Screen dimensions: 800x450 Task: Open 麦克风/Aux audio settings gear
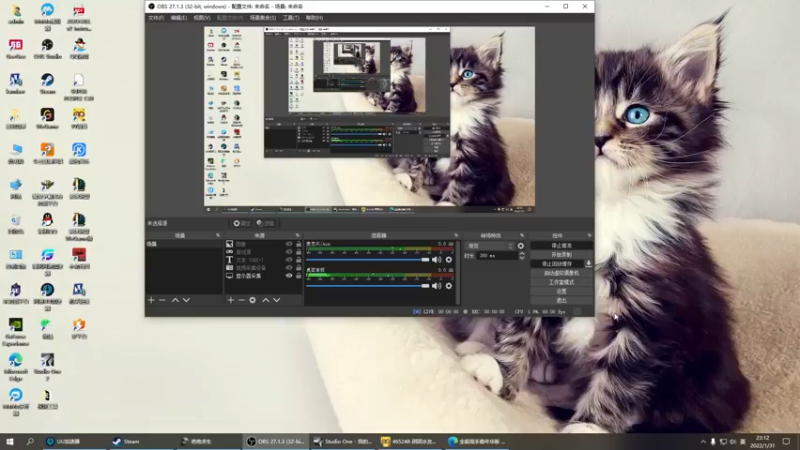(448, 260)
